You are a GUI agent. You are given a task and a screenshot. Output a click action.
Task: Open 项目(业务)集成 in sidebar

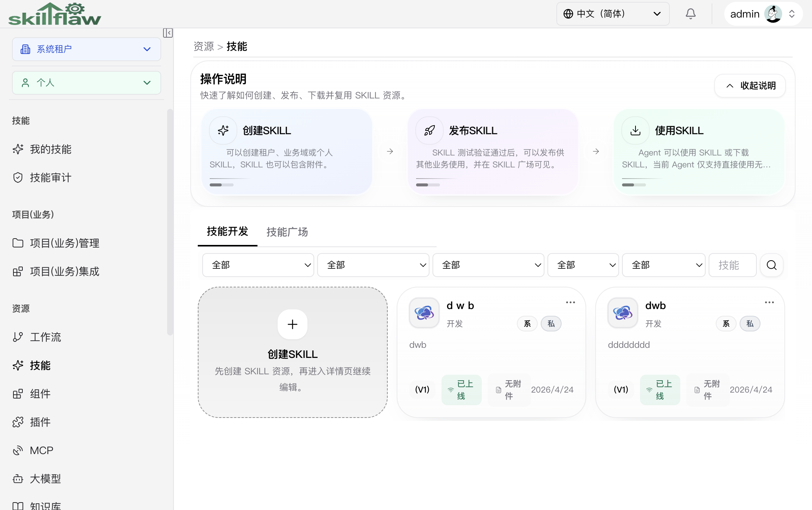pos(87,271)
